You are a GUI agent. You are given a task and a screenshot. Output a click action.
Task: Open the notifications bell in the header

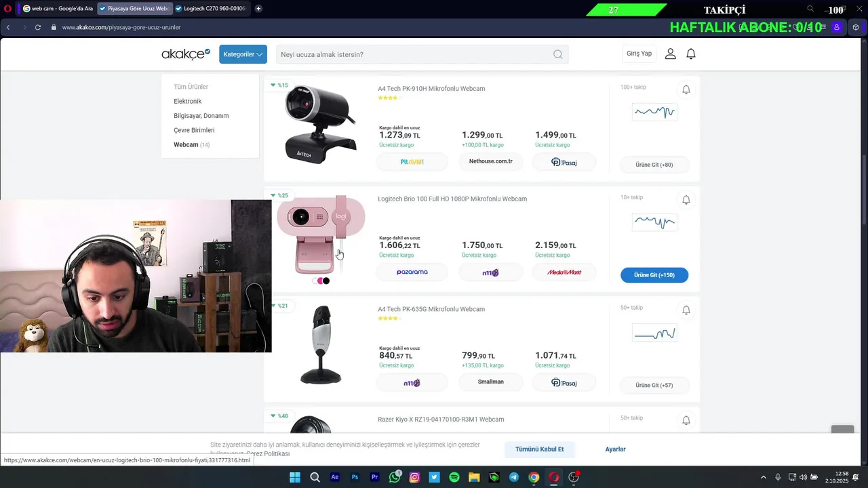tap(690, 54)
